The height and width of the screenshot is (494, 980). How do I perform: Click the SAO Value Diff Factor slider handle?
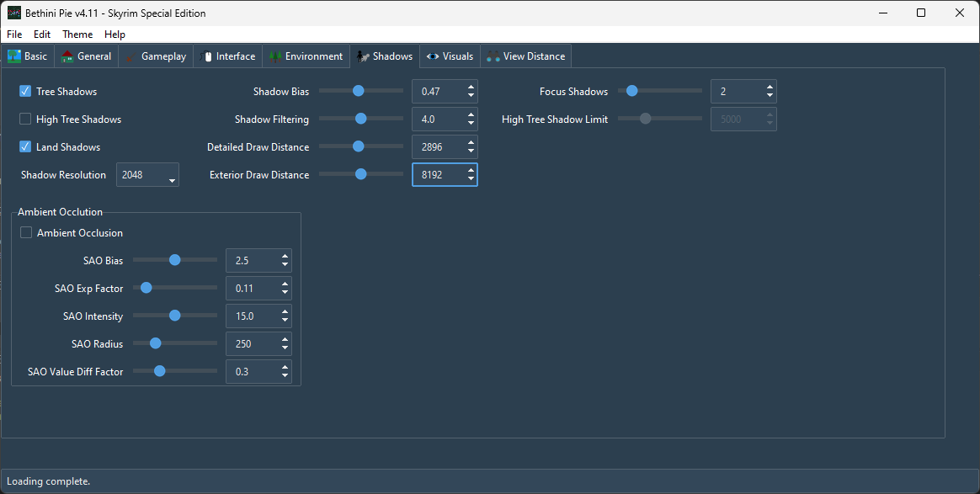(x=159, y=371)
